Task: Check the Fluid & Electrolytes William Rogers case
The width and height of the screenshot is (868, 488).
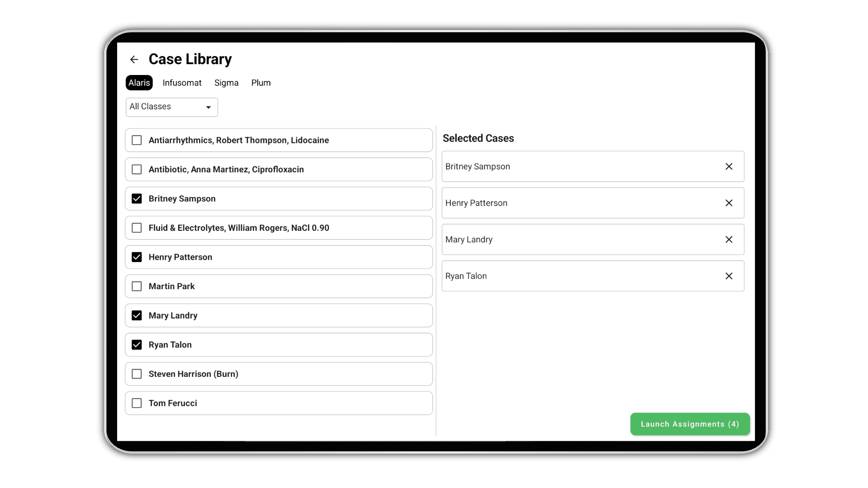Action: coord(137,228)
